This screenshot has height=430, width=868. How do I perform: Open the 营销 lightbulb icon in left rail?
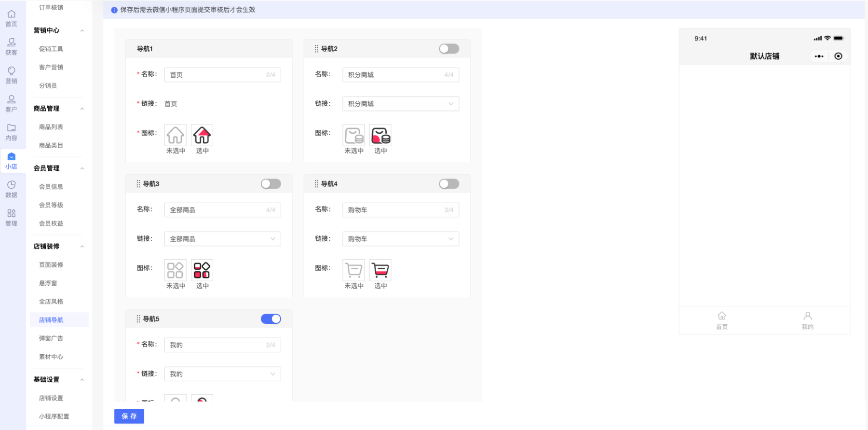pyautogui.click(x=12, y=71)
